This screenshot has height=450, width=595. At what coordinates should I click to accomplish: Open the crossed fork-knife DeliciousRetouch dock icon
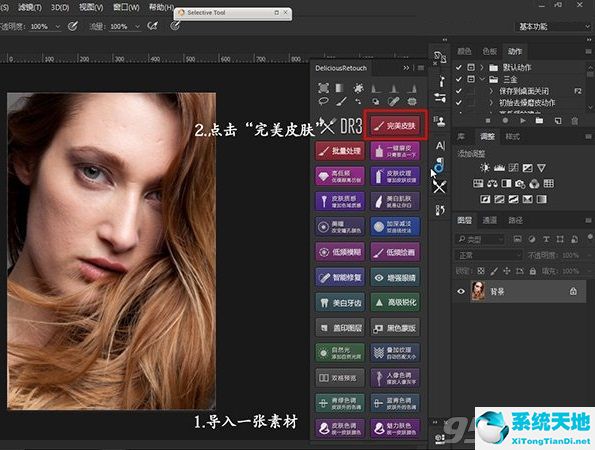click(439, 186)
